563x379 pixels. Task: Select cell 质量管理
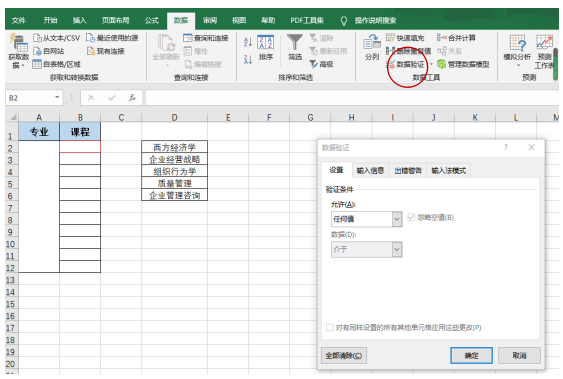pyautogui.click(x=174, y=183)
